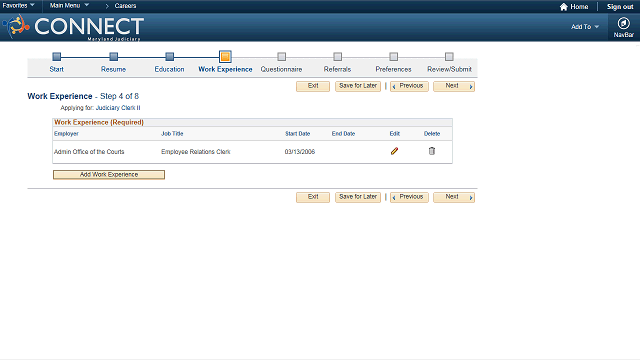Select the Review/Submit step square marker
The image size is (640, 360).
tap(449, 56)
